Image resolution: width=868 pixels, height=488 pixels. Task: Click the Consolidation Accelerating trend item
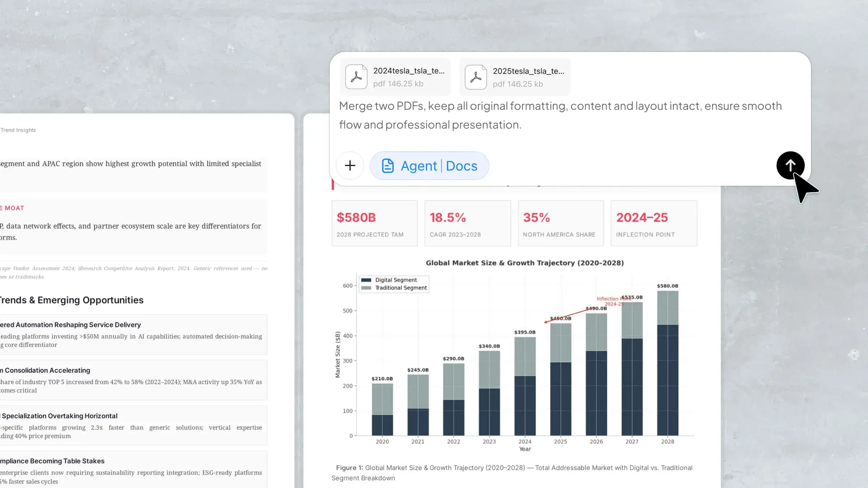click(133, 380)
